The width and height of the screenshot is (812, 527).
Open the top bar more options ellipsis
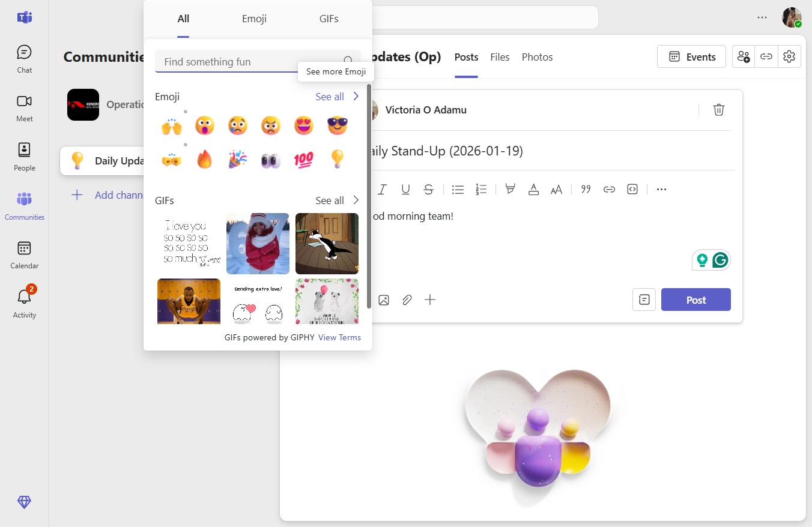(762, 17)
